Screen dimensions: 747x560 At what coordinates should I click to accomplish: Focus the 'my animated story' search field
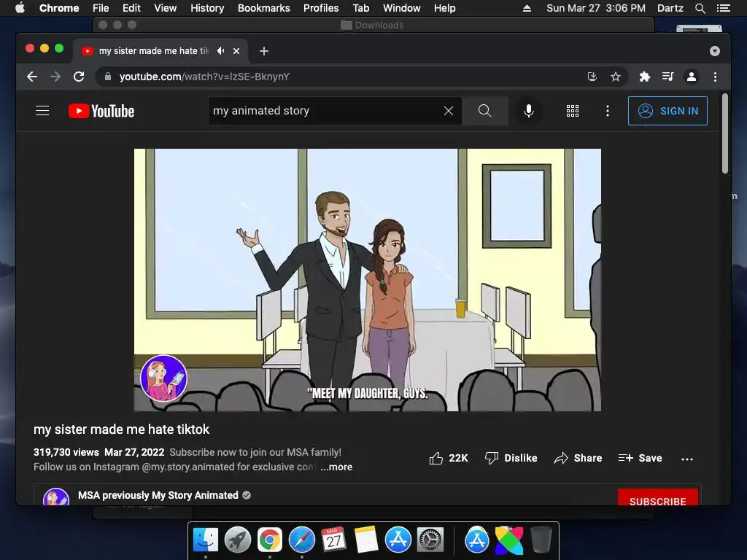click(x=327, y=111)
